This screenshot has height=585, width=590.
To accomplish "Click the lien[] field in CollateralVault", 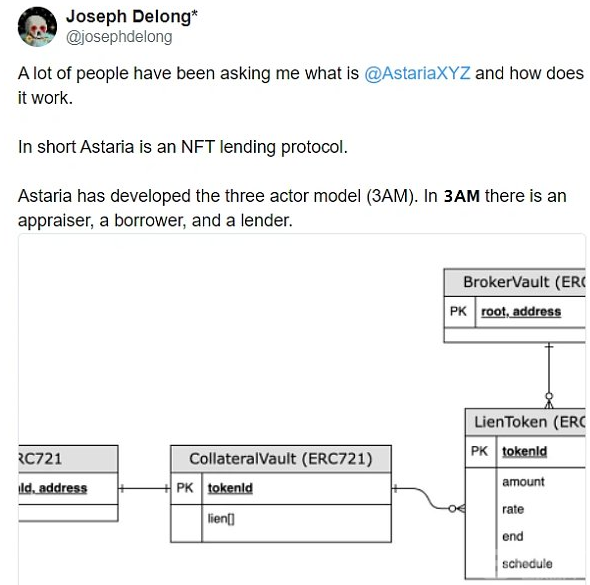I will [221, 519].
